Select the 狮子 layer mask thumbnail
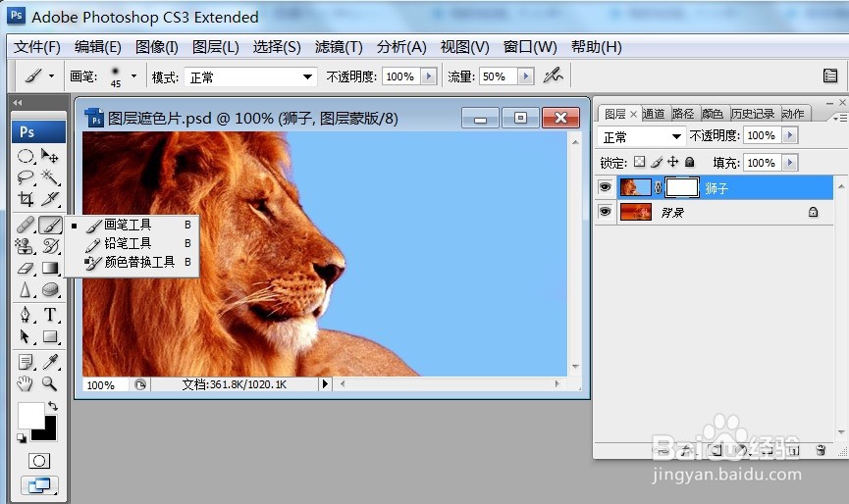This screenshot has height=504, width=849. pyautogui.click(x=682, y=187)
